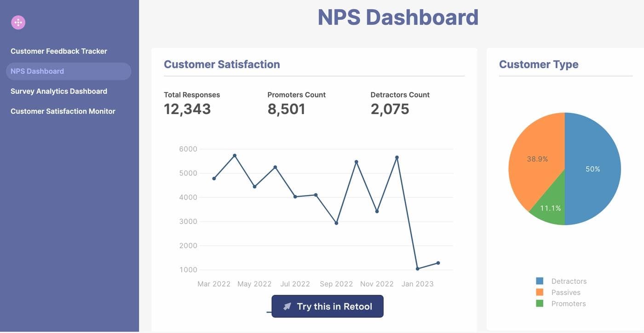Toggle Passives legend orange swatch
The image size is (644, 333).
pyautogui.click(x=540, y=293)
